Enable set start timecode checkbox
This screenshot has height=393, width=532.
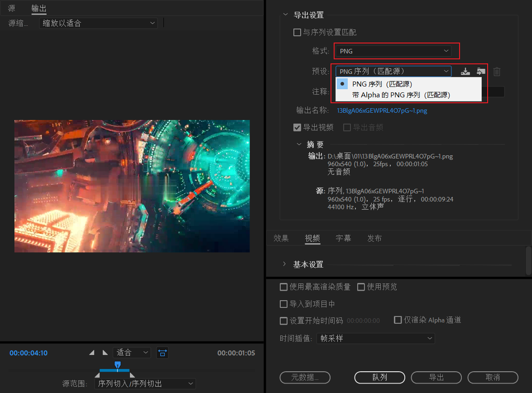[283, 321]
